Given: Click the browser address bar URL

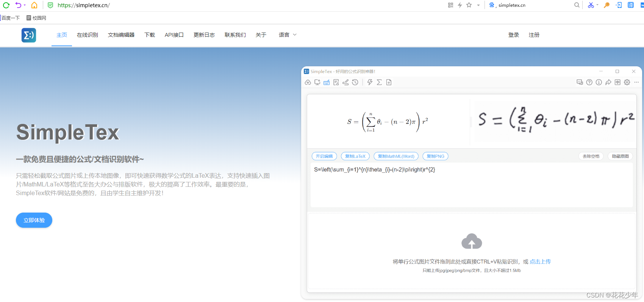Looking at the screenshot, I should pos(84,5).
